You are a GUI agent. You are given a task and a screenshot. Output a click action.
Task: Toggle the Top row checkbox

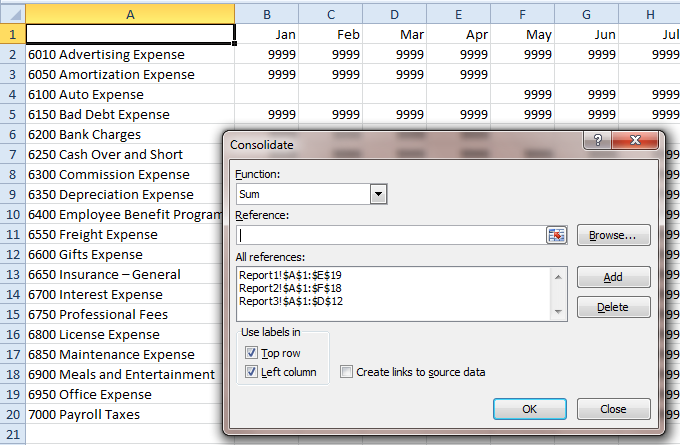coord(249,353)
